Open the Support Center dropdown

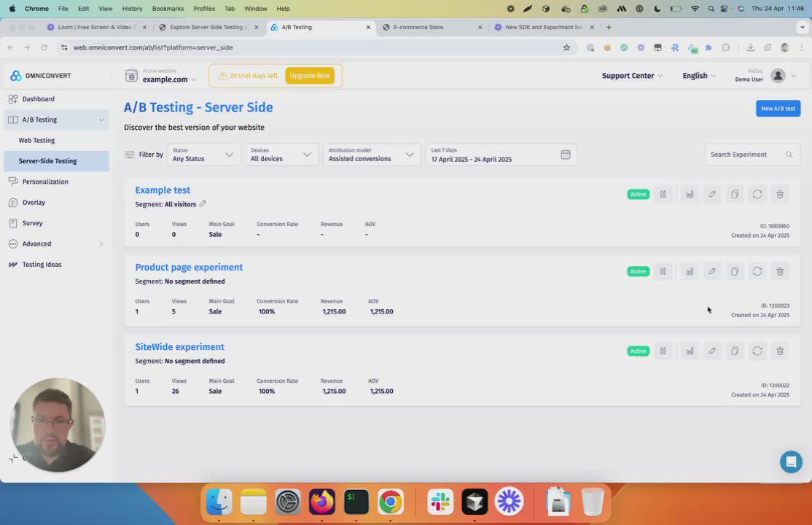[632, 76]
